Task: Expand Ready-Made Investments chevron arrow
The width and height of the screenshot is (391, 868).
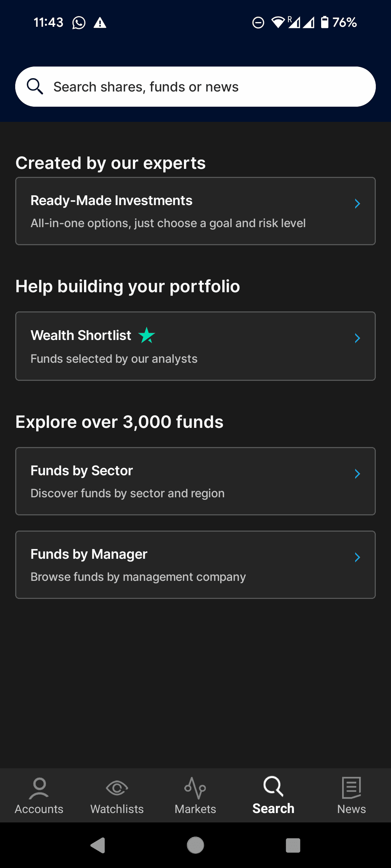Action: [357, 204]
